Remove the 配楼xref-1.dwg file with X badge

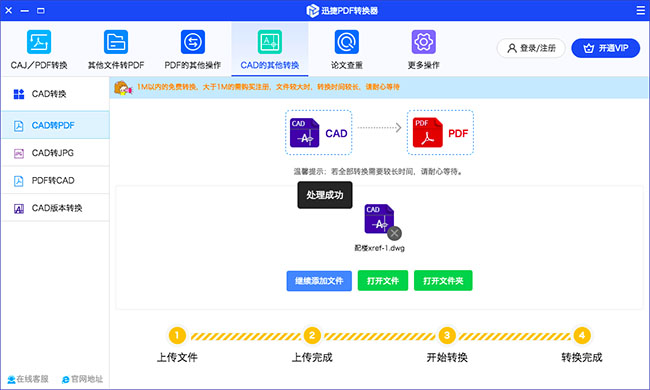tap(394, 233)
